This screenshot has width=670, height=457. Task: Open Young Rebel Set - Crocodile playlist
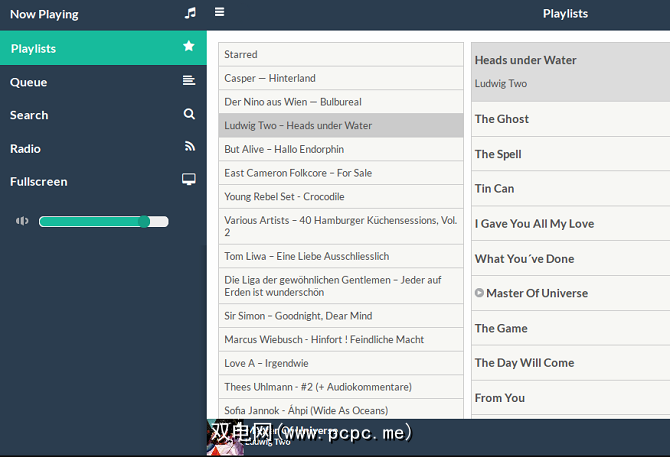(341, 196)
